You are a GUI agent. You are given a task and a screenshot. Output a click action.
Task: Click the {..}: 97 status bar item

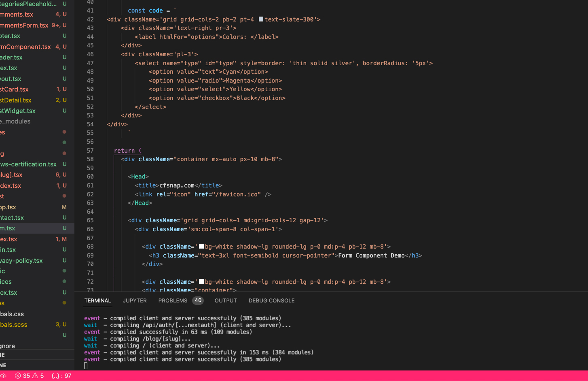[61, 376]
